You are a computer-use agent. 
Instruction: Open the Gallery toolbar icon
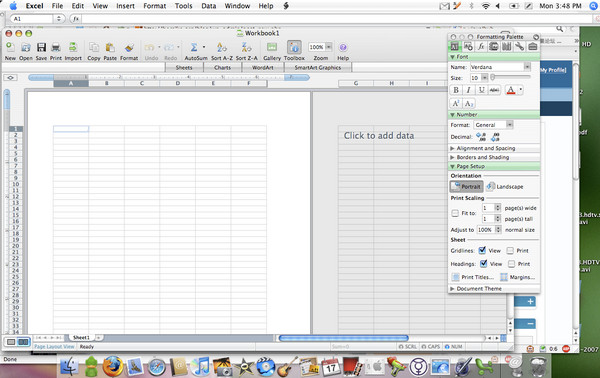click(x=272, y=47)
